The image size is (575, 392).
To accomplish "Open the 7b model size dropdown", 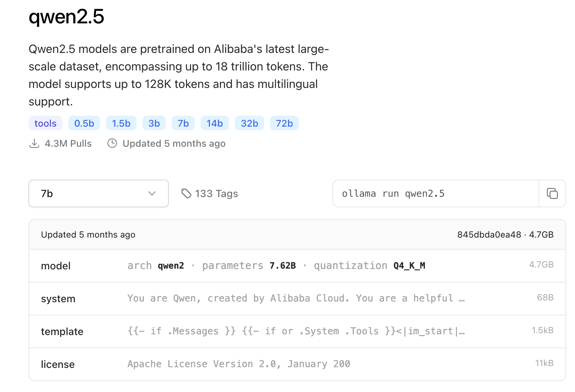I will (98, 193).
